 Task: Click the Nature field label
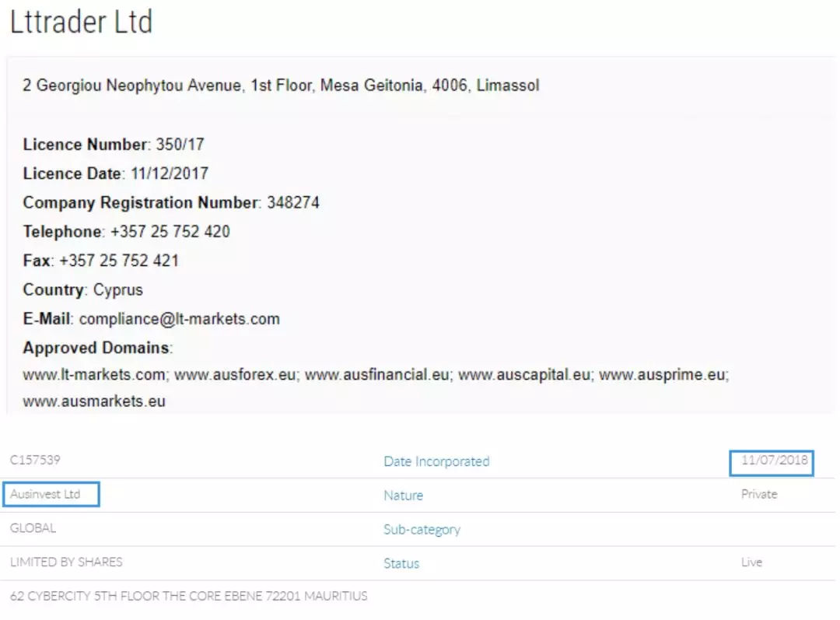tap(403, 496)
